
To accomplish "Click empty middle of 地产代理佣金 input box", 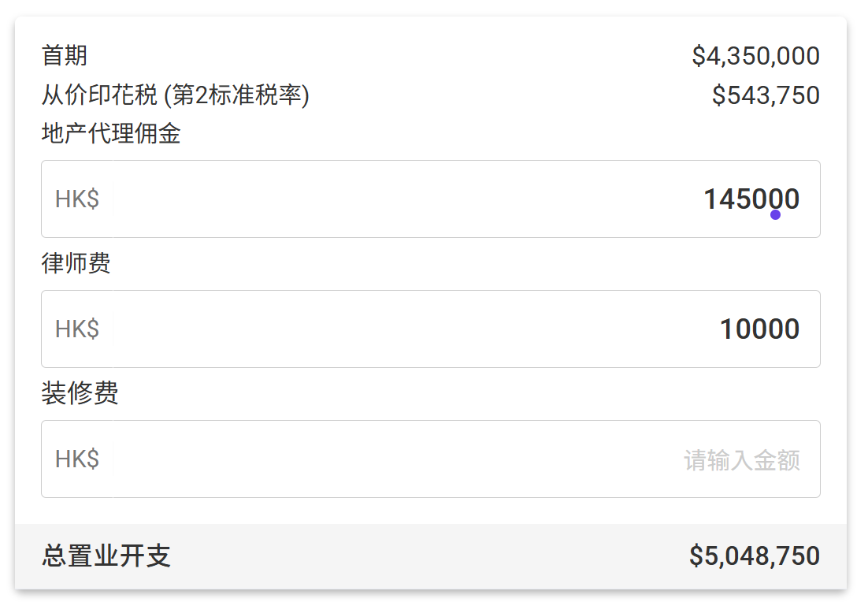I will (x=394, y=199).
